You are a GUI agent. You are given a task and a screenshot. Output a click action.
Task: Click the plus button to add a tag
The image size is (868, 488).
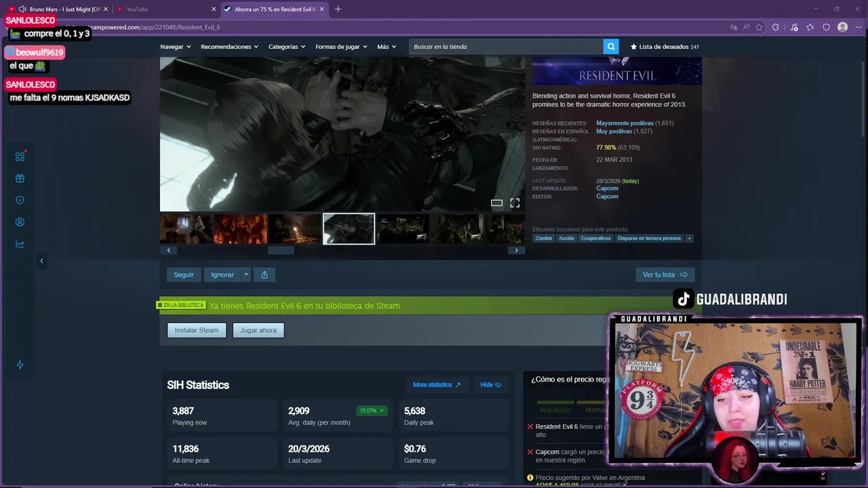pos(689,238)
